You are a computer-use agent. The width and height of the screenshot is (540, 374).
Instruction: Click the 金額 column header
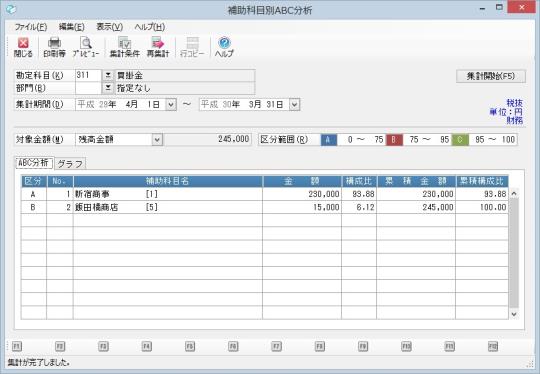[x=302, y=181]
